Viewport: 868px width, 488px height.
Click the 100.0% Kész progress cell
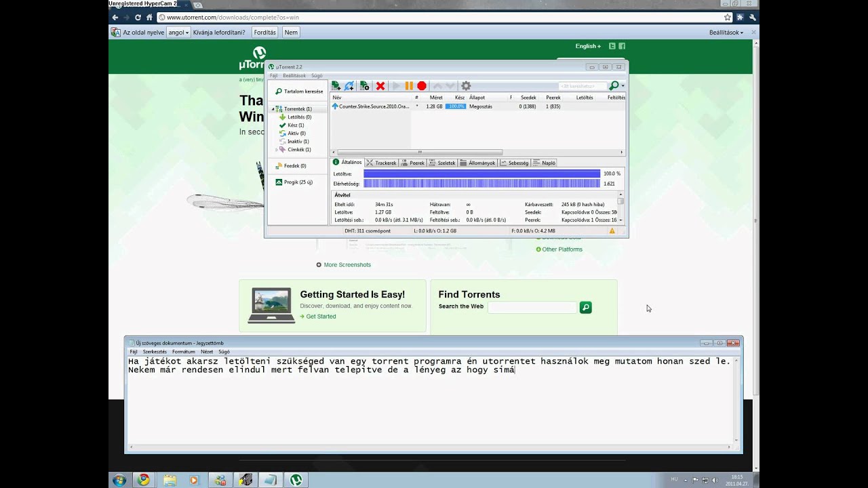pos(456,106)
